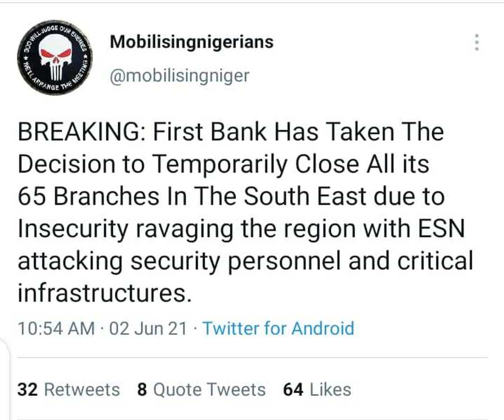Screen dimensions: 504x420
Task: Click the date 02 Jun 21
Action: pos(148,328)
